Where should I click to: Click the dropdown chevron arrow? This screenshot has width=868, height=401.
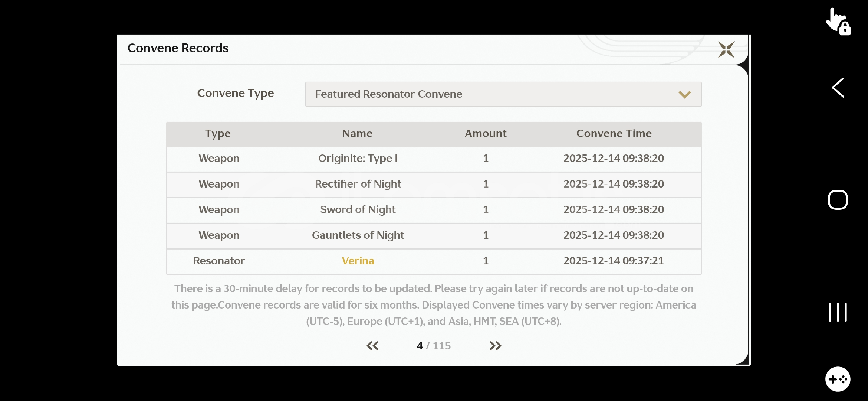(684, 95)
